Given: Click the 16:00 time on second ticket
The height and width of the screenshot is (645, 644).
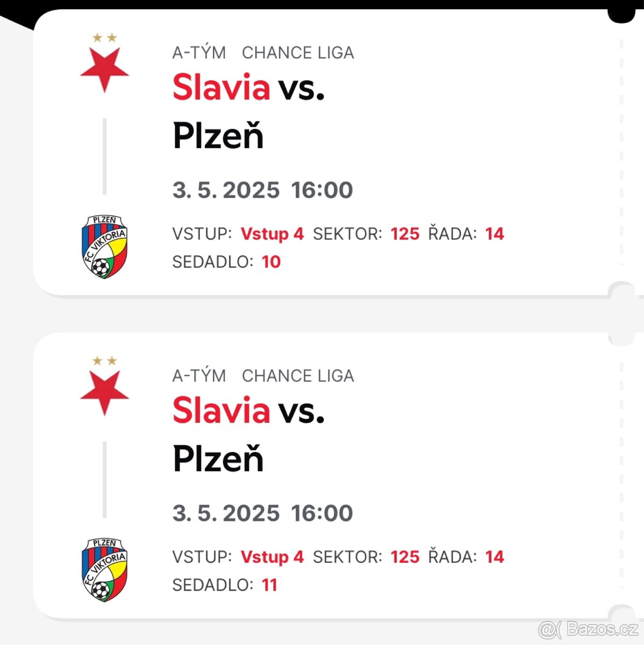Looking at the screenshot, I should (x=322, y=513).
